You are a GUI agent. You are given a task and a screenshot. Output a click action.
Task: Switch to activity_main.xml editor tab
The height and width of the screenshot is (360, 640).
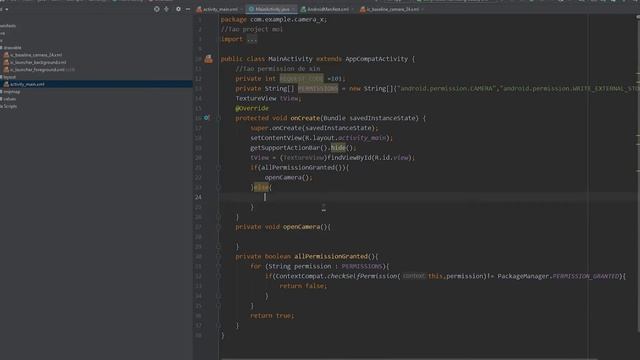[220, 9]
